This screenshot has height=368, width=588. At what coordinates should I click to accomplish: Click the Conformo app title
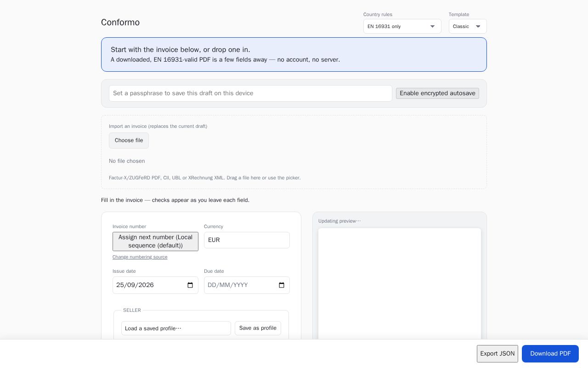[x=120, y=23]
